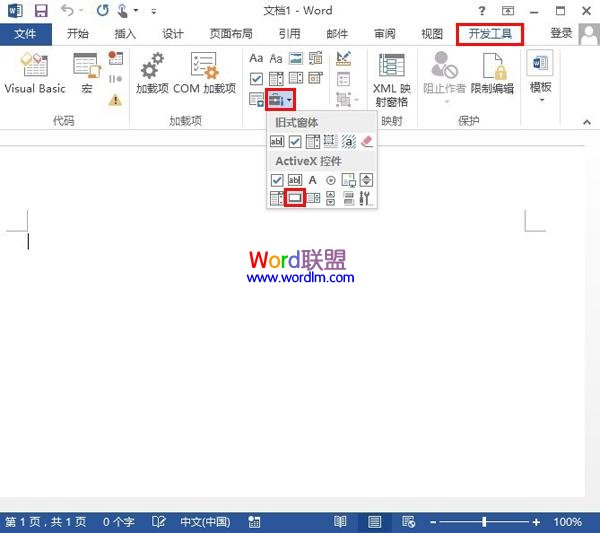Toggle legacy form field shading
The image size is (600, 533).
pyautogui.click(x=349, y=142)
